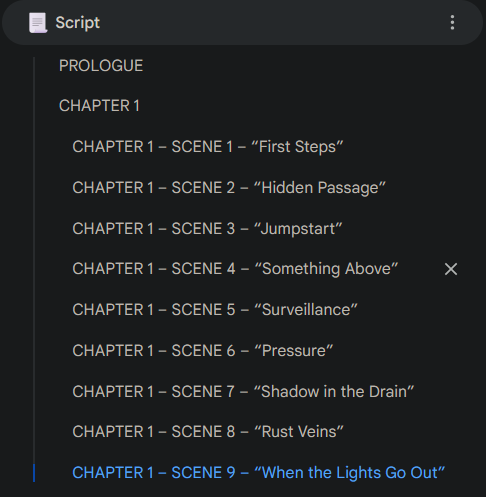Click the Script document icon
This screenshot has height=497, width=486.
[38, 23]
